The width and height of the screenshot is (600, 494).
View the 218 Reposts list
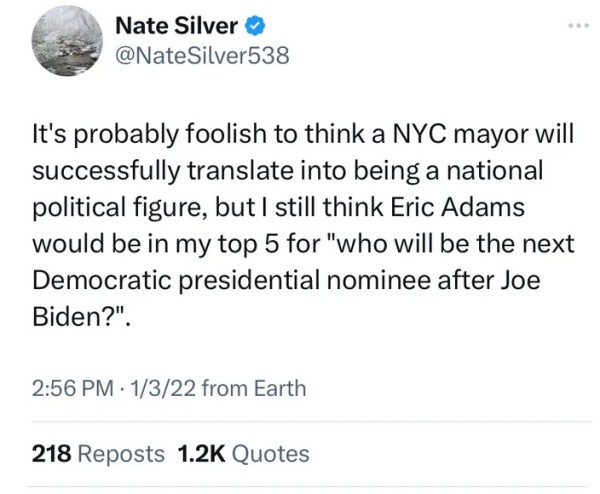pos(98,453)
